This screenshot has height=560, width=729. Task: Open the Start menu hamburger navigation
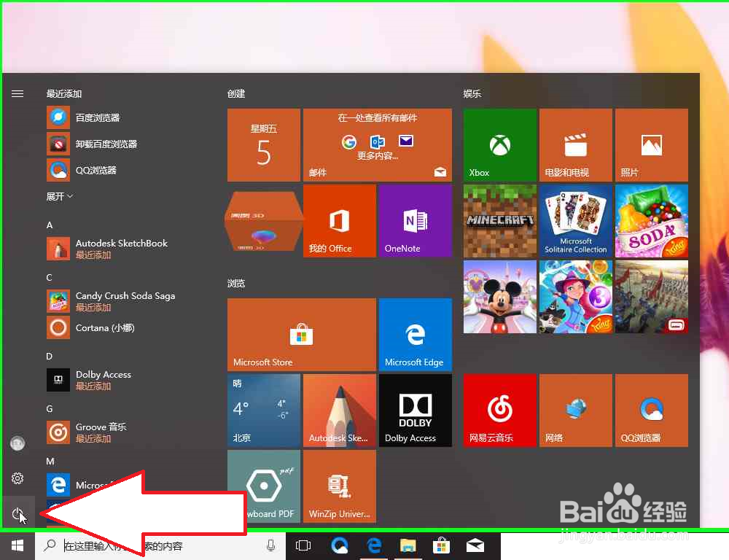coord(17,93)
